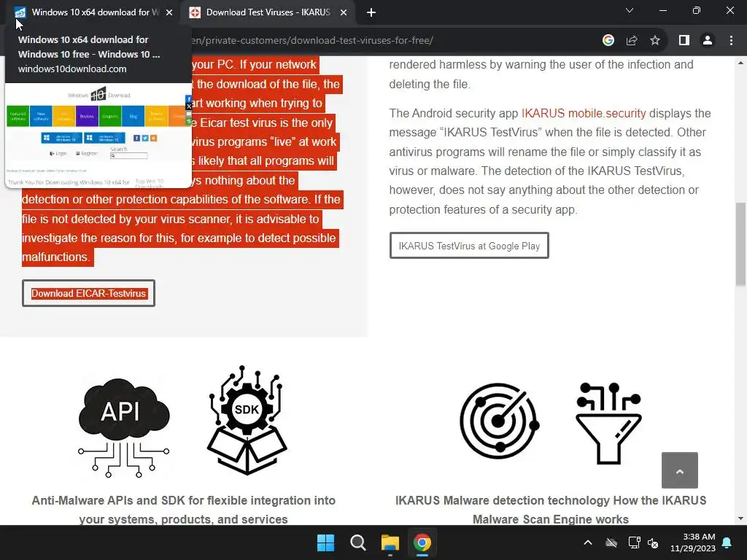This screenshot has height=560, width=747.
Task: Click the highlighted word "malfunctions."
Action: tap(55, 257)
